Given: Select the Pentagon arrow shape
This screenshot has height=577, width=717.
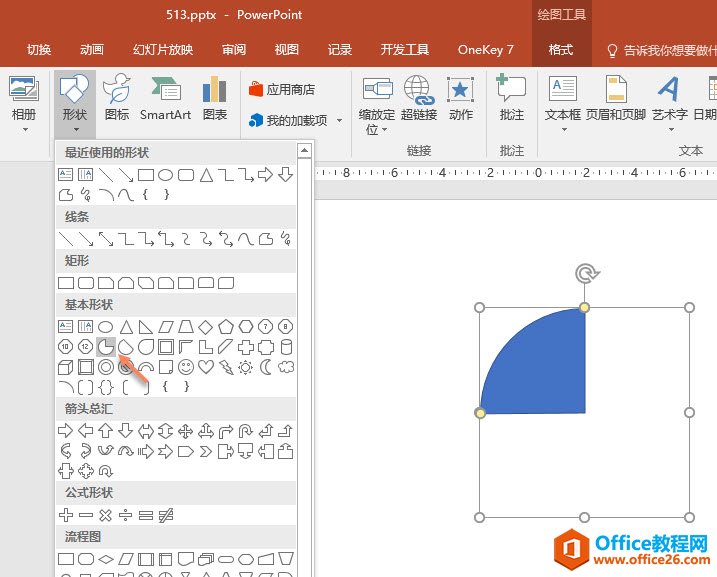Looking at the screenshot, I should click(186, 452).
